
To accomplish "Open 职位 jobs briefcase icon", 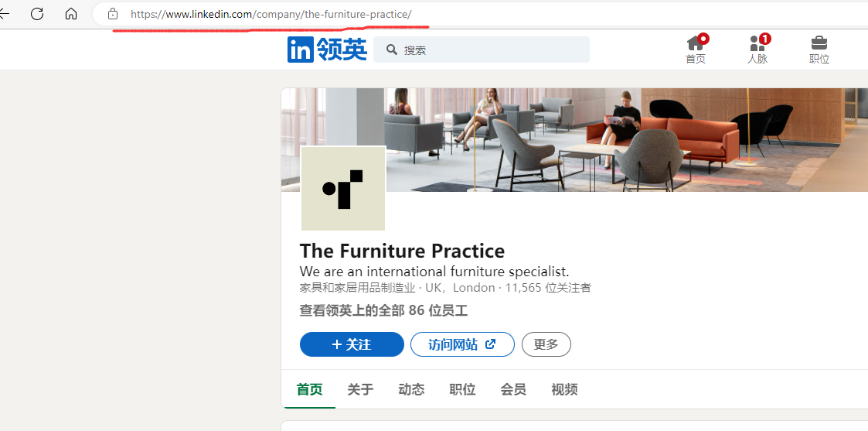I will [x=819, y=50].
